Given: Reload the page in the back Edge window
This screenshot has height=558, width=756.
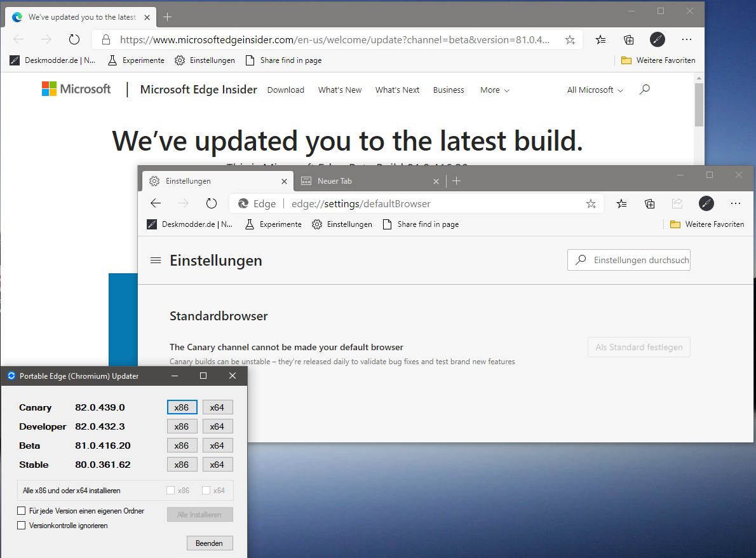Looking at the screenshot, I should click(x=74, y=39).
